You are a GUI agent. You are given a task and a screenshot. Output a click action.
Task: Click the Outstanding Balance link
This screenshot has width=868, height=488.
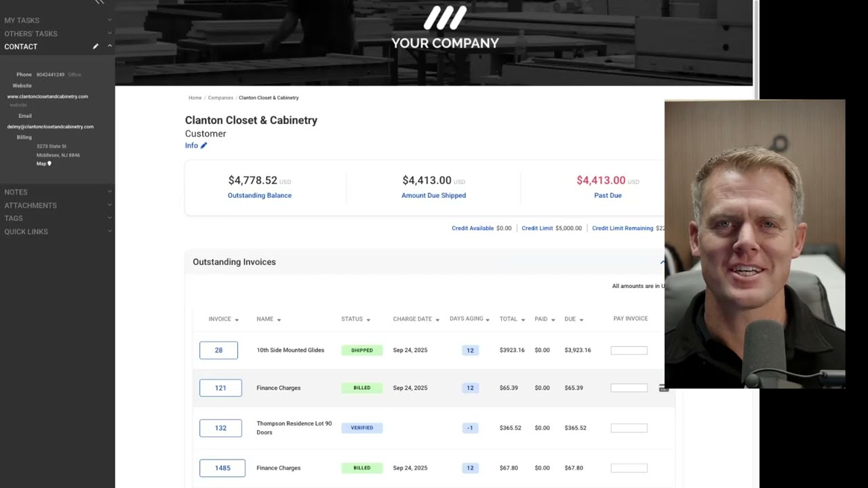[x=260, y=195]
